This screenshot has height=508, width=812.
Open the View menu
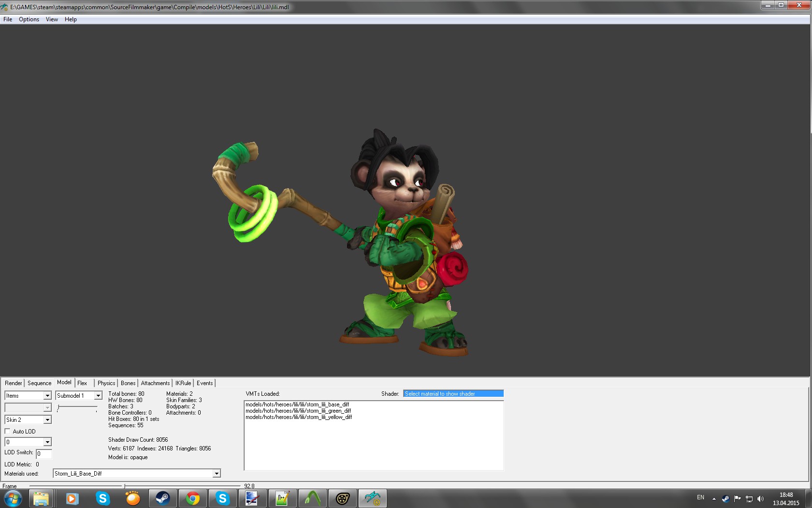click(x=52, y=19)
